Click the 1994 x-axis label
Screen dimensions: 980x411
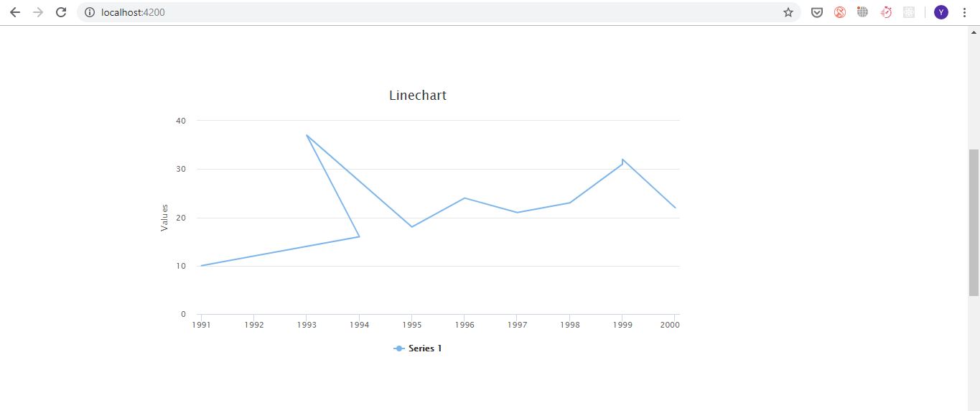point(359,325)
